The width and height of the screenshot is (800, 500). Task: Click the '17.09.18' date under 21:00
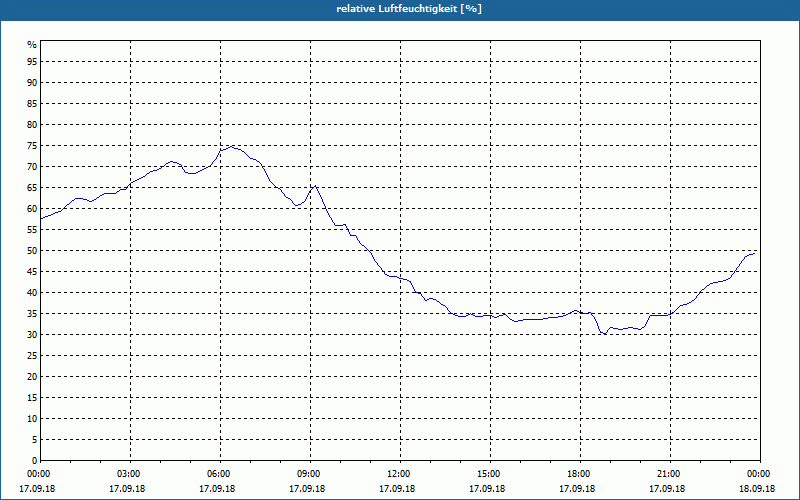667,489
